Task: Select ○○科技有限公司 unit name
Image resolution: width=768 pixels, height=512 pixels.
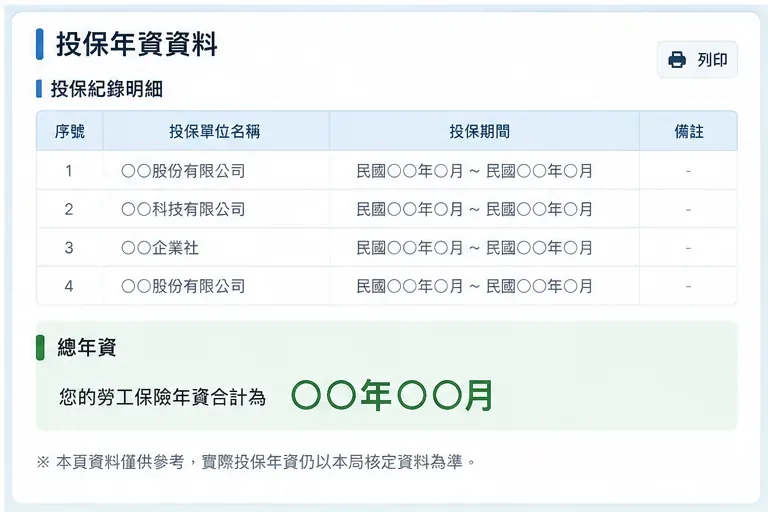Action: coord(183,209)
